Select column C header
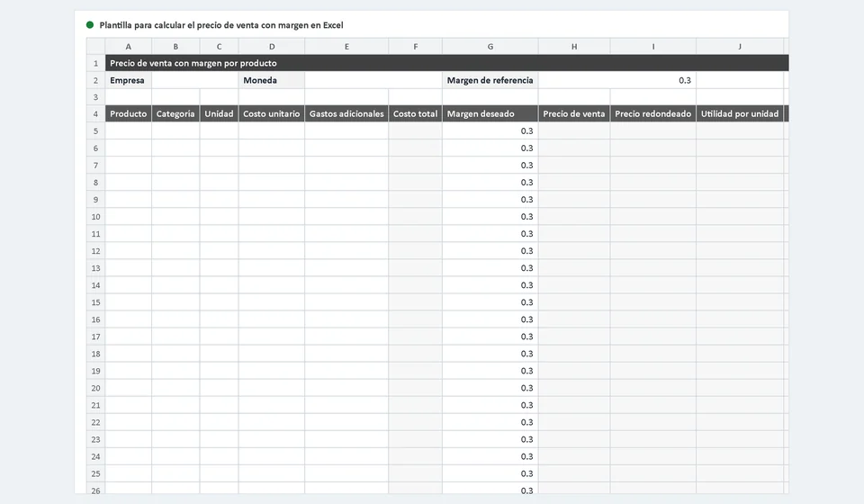Image resolution: width=864 pixels, height=504 pixels. [x=220, y=47]
